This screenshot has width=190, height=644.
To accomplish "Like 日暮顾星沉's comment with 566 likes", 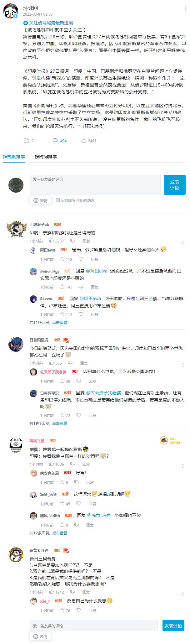I will [52, 363].
